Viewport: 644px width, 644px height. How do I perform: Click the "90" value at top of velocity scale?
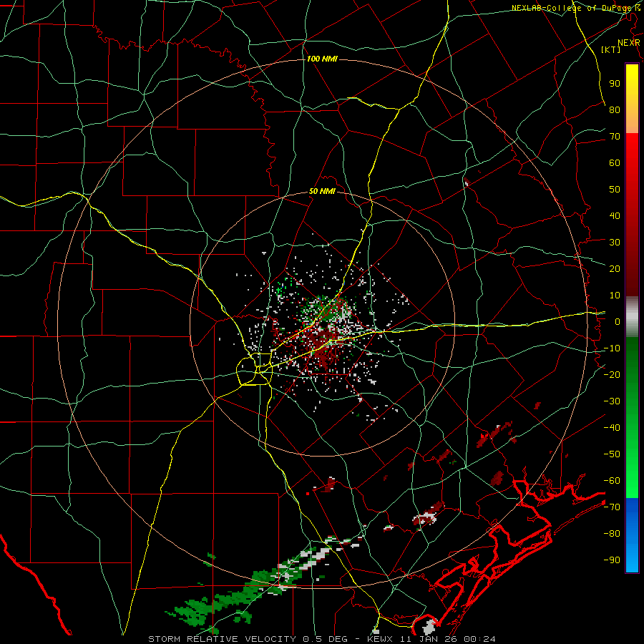pyautogui.click(x=615, y=84)
